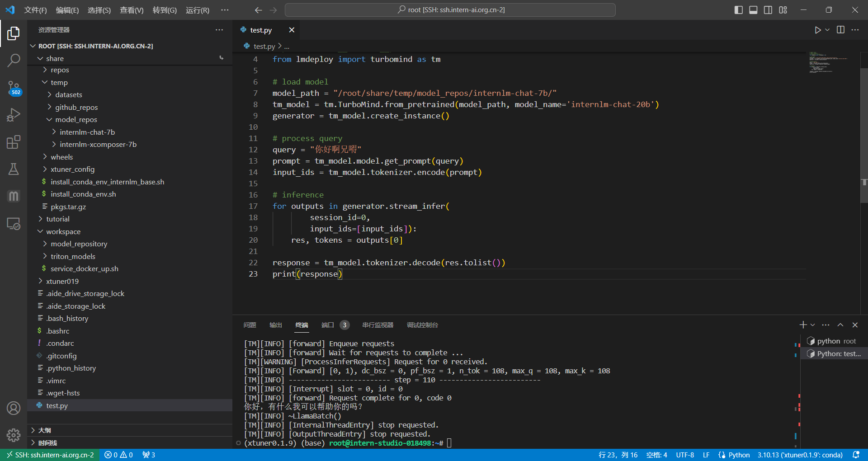Open the Testing flask icon view

(14, 169)
